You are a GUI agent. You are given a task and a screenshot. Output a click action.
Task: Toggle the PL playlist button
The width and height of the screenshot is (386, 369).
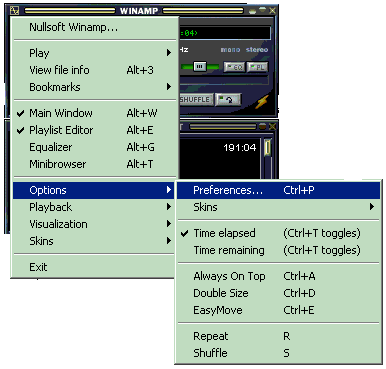(x=257, y=67)
